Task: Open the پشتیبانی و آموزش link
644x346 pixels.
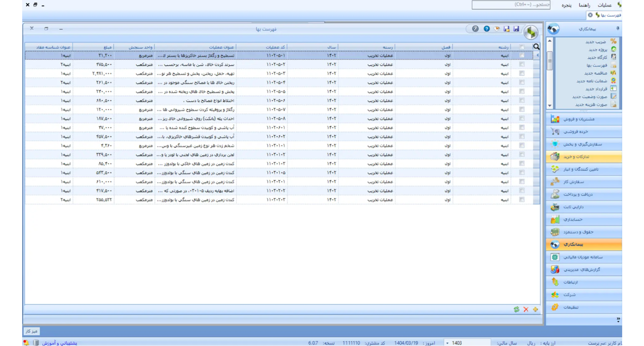Action: click(59, 343)
